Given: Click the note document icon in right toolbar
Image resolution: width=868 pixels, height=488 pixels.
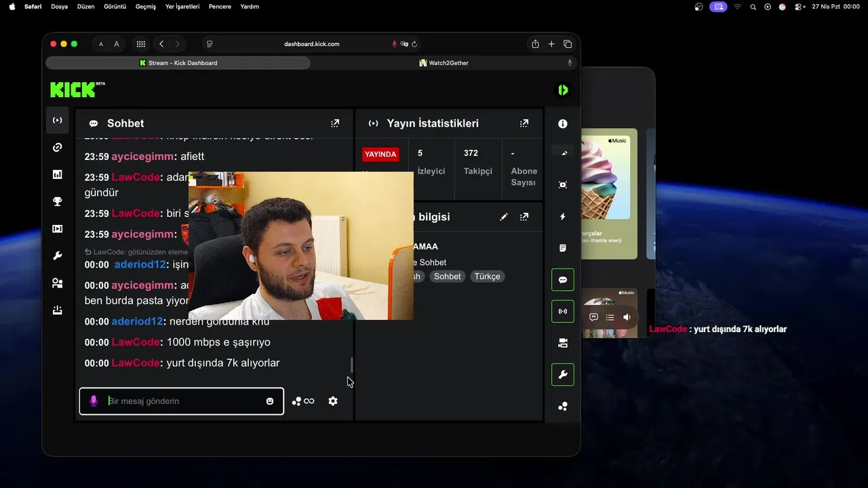Looking at the screenshot, I should click(x=563, y=248).
